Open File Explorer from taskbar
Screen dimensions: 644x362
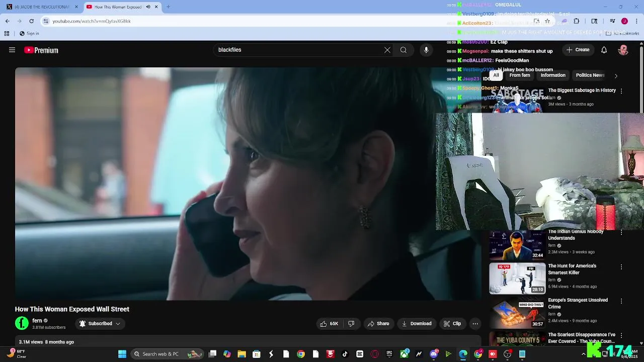pyautogui.click(x=242, y=354)
